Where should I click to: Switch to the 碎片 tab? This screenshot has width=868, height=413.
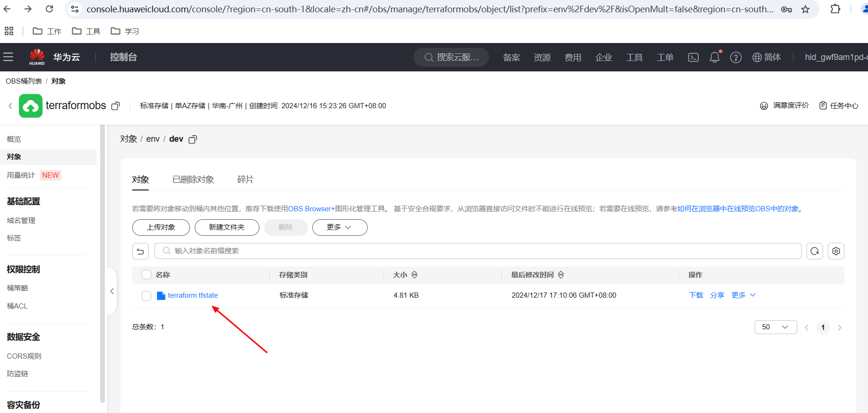click(x=245, y=180)
